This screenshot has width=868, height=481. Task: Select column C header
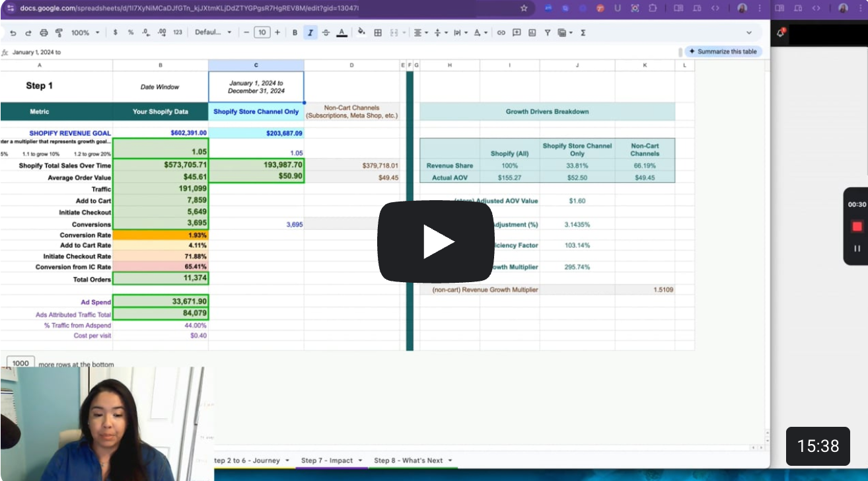pyautogui.click(x=256, y=65)
